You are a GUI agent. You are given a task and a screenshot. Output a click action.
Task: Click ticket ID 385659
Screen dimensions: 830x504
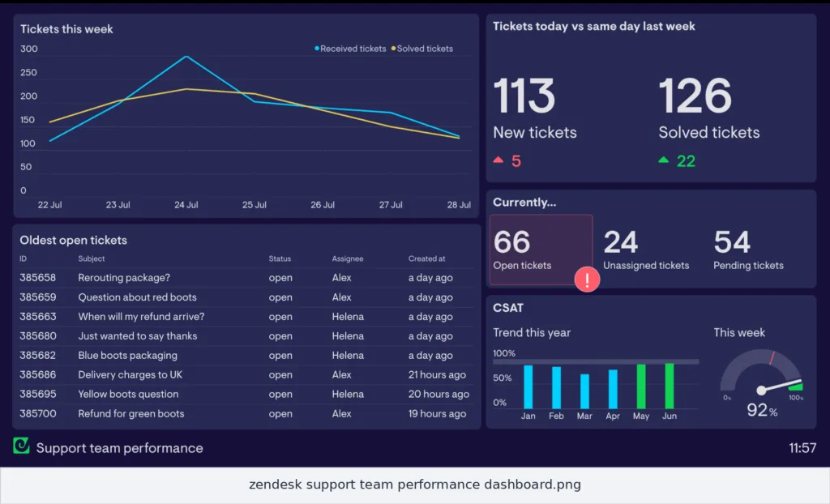click(x=37, y=297)
